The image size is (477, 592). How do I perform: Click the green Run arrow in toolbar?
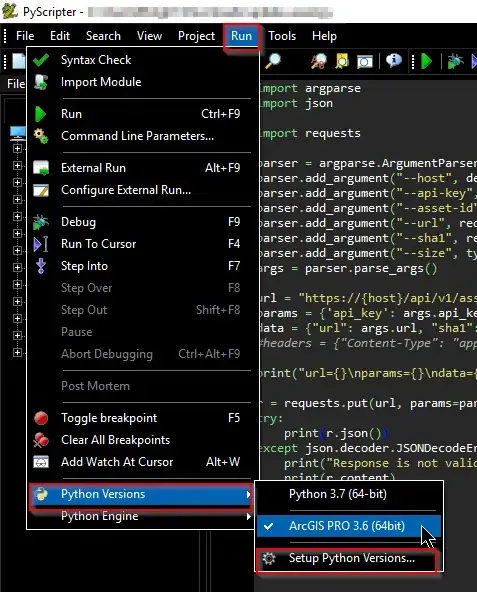tap(427, 61)
